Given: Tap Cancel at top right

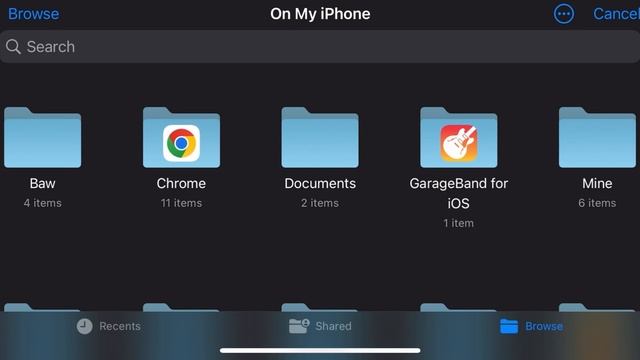Looking at the screenshot, I should pos(616,14).
